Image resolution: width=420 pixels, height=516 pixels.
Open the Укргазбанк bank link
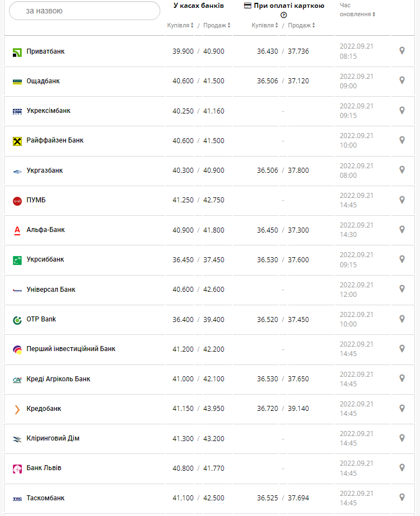coord(45,171)
